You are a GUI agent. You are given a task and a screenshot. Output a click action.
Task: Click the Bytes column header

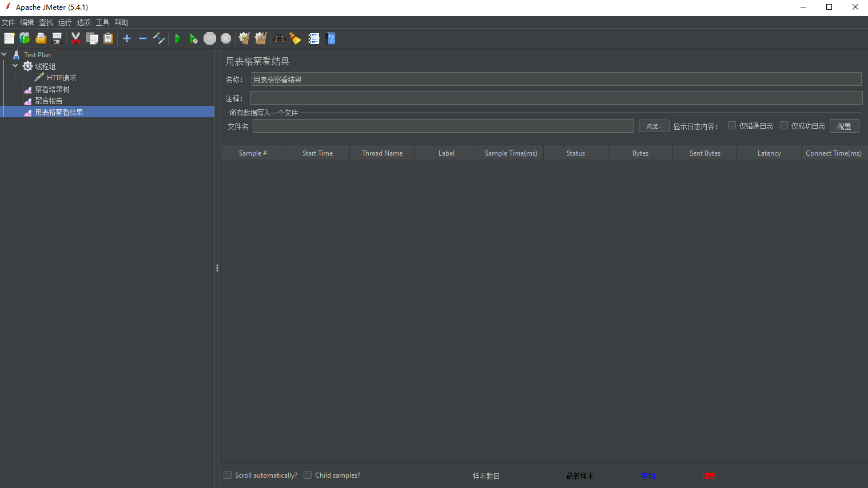tap(640, 153)
